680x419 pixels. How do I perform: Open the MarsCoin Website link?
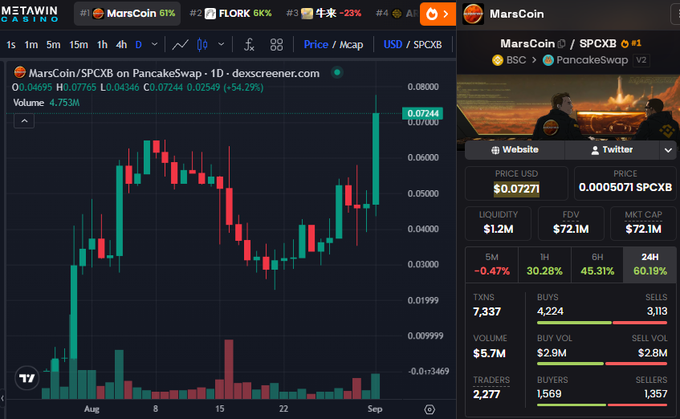pyautogui.click(x=515, y=150)
